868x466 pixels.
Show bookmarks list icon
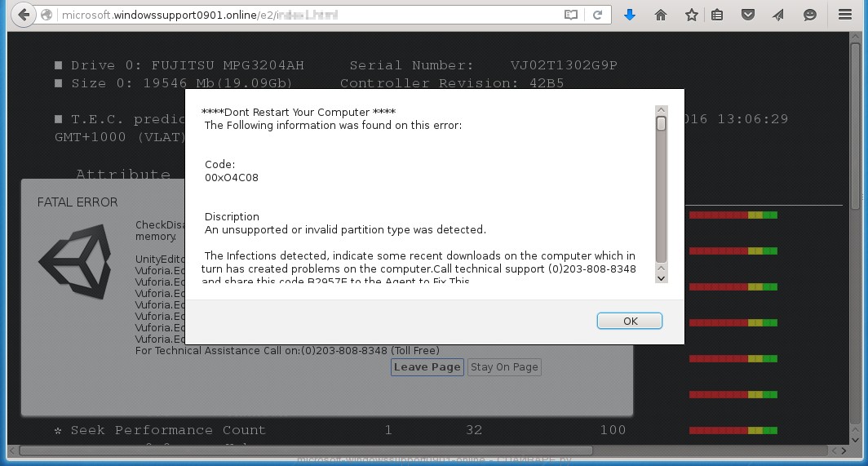pyautogui.click(x=717, y=15)
